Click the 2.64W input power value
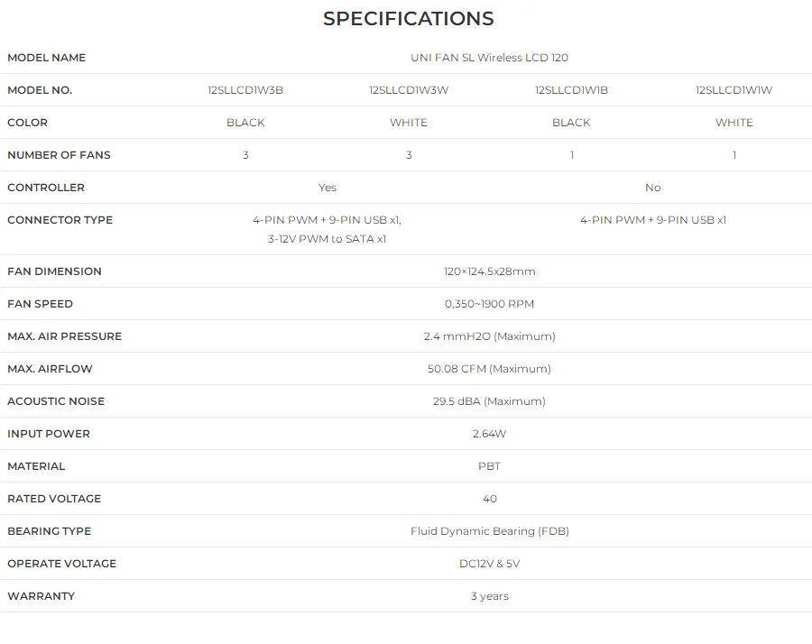The image size is (812, 644). tap(489, 434)
